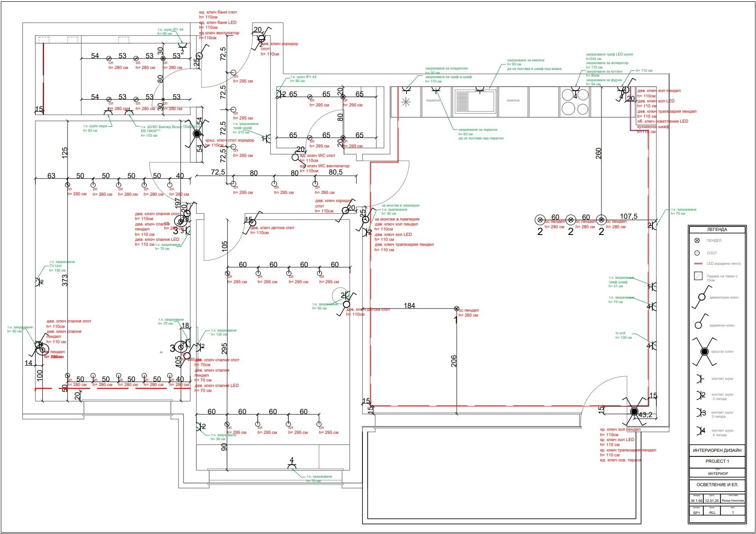The image size is (756, 534).
Task: Select the 260 dimension text
Action: click(x=598, y=154)
